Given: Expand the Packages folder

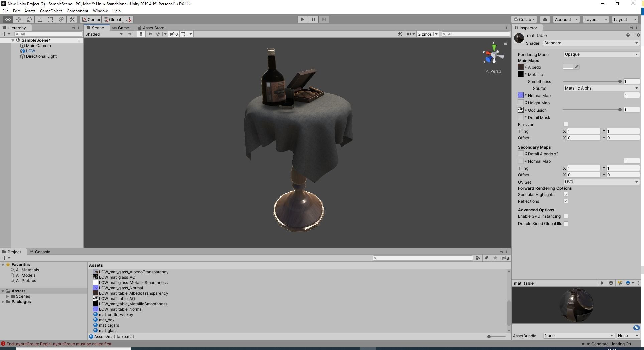Looking at the screenshot, I should point(3,302).
